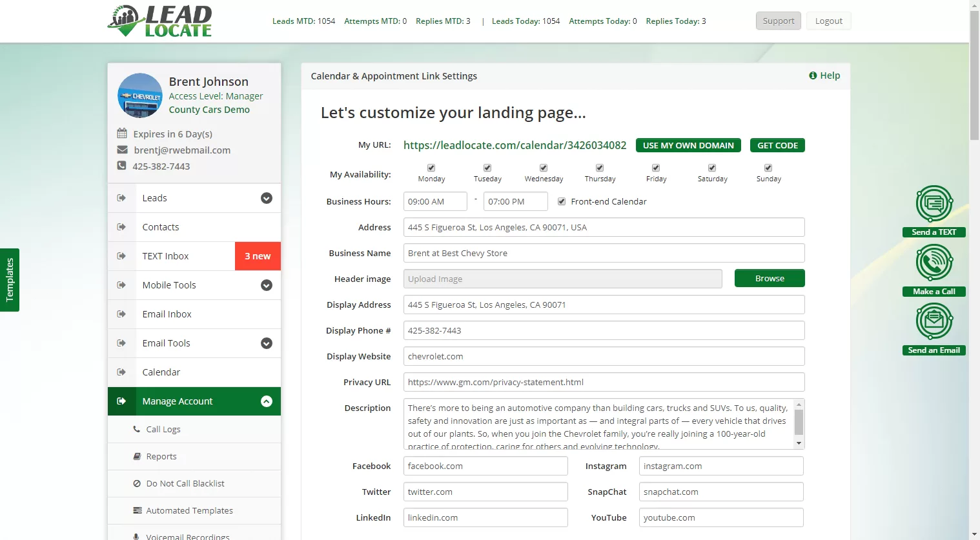Click the USE MY OWN DOMAIN button
Viewport: 980px width, 540px height.
[688, 145]
